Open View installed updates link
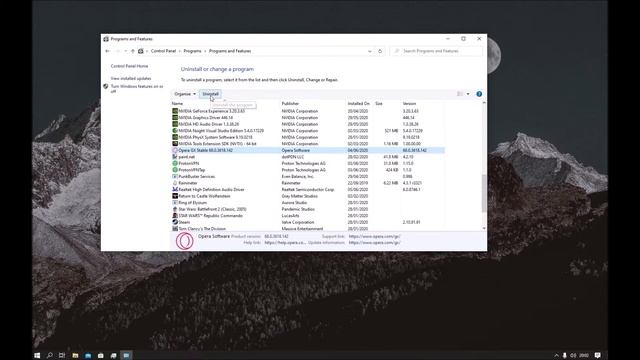This screenshot has width=640, height=360. 131,78
